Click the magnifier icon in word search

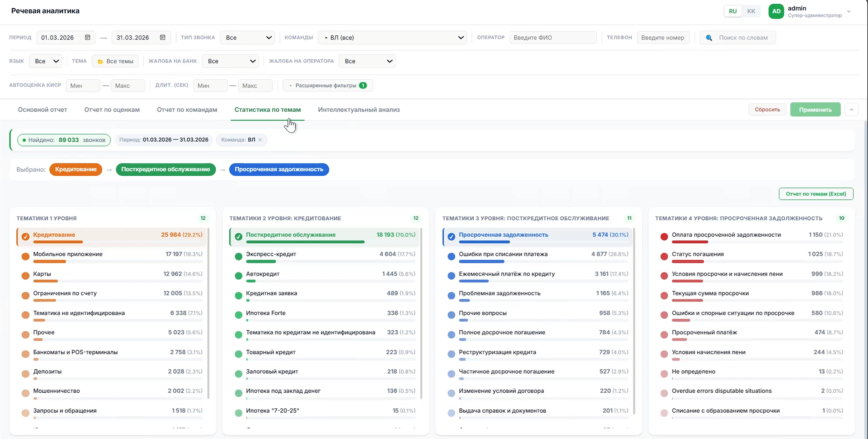click(709, 38)
